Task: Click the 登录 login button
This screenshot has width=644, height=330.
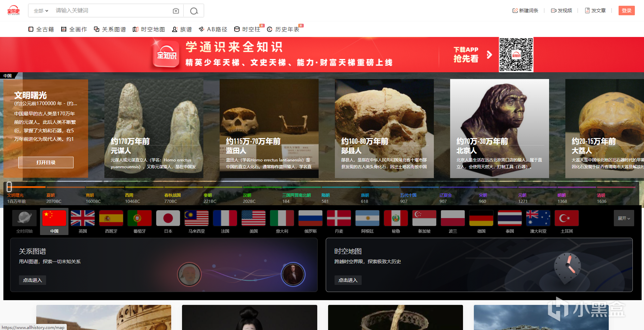Action: pos(626,11)
